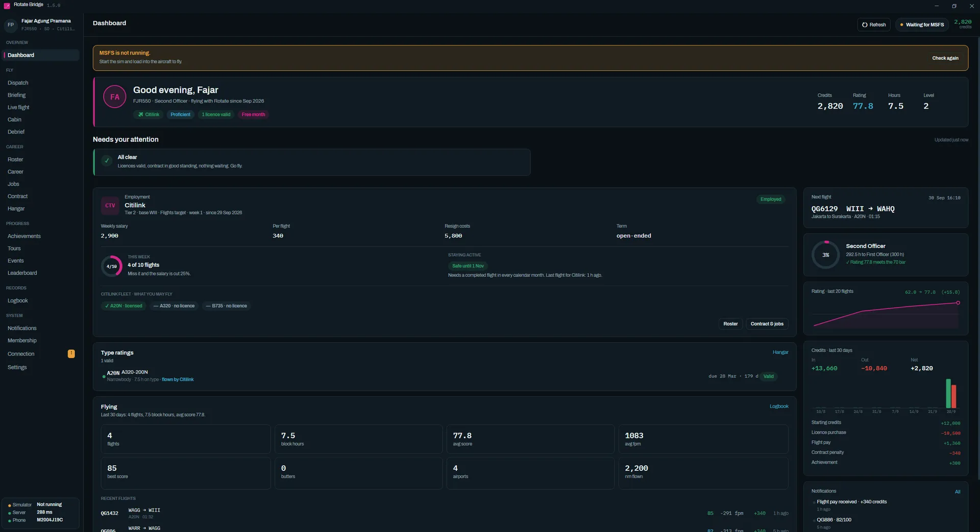Open Contract & jobs button
The height and width of the screenshot is (532, 980).
point(767,324)
